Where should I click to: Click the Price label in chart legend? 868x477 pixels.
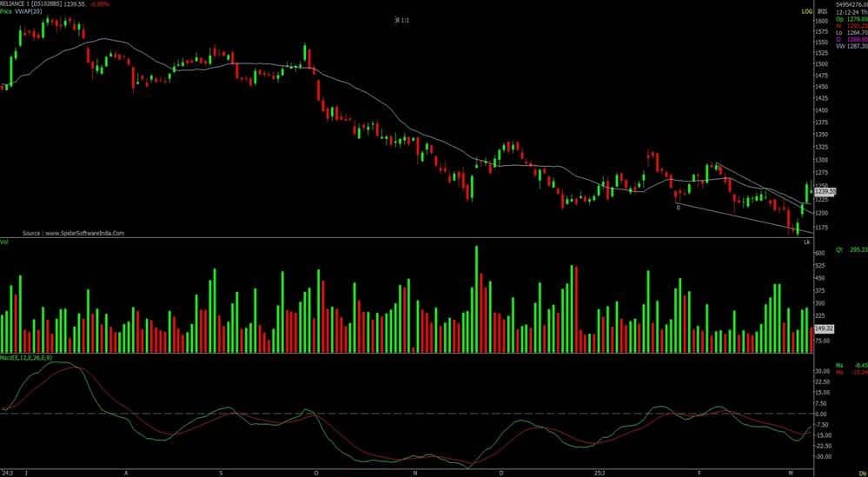coord(8,12)
